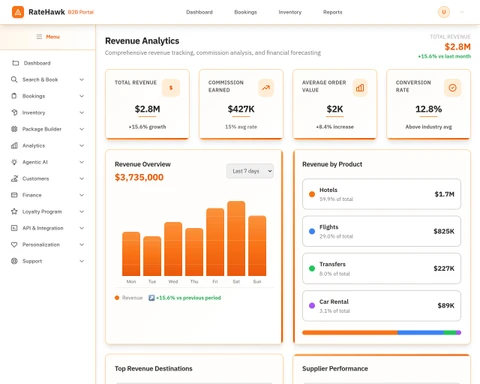Click bar chart icon on Average Order Value card
This screenshot has height=384, width=480.
click(x=360, y=88)
